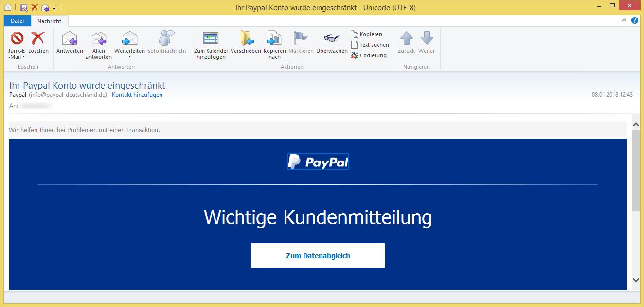This screenshot has width=644, height=307.
Task: Open mail envelope icon in title bar
Action: (8, 7)
